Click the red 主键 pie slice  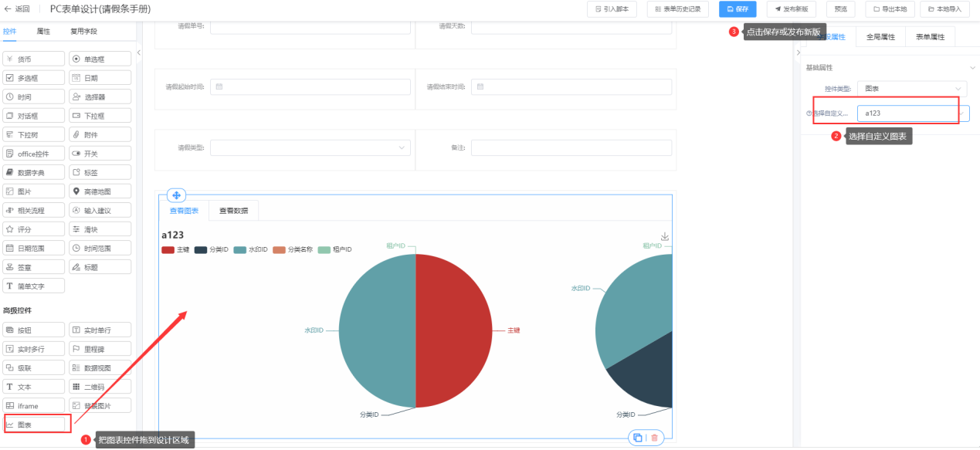[x=456, y=330]
